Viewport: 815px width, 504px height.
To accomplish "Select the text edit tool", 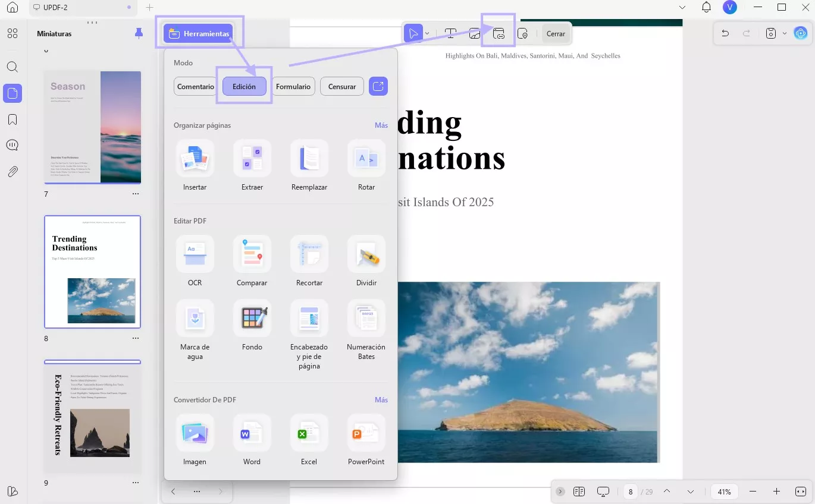I will coord(451,33).
